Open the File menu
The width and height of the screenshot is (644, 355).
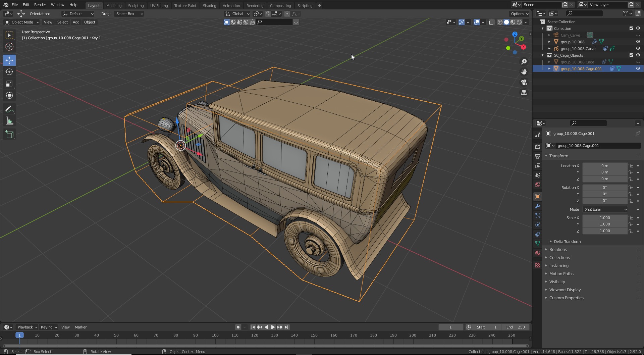pos(15,5)
